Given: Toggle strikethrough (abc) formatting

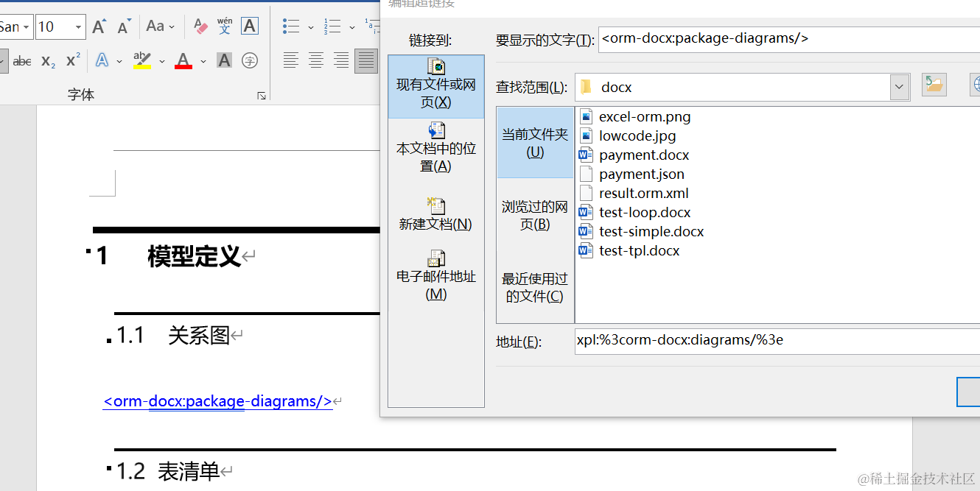Looking at the screenshot, I should coord(22,61).
